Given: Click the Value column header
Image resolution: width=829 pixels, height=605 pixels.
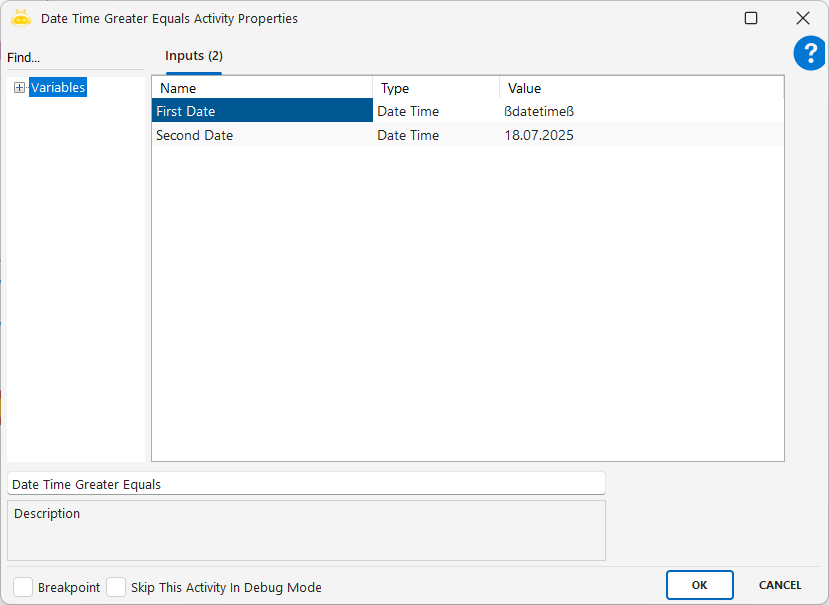Looking at the screenshot, I should tap(640, 88).
